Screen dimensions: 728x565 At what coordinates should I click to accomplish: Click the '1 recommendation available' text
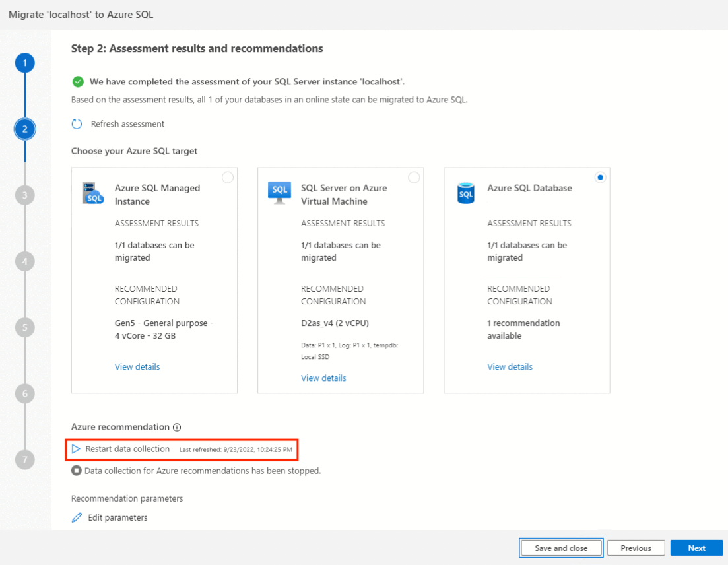click(x=523, y=329)
